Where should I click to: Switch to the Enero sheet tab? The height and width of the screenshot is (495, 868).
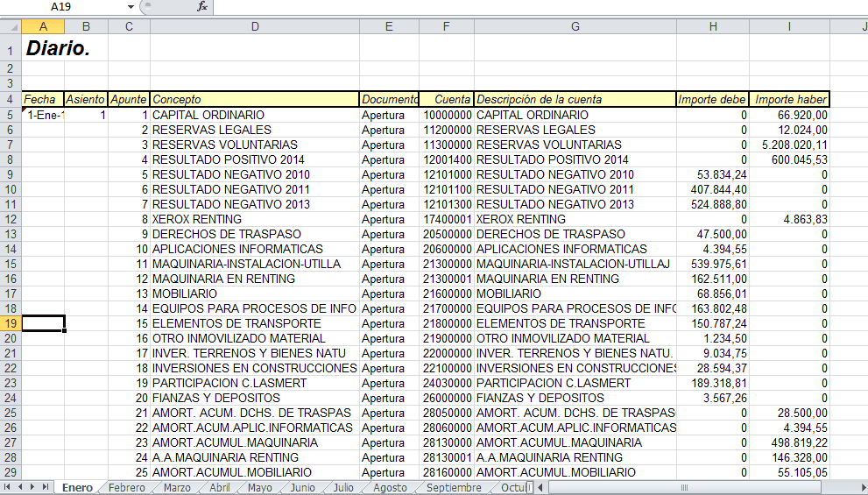(77, 487)
